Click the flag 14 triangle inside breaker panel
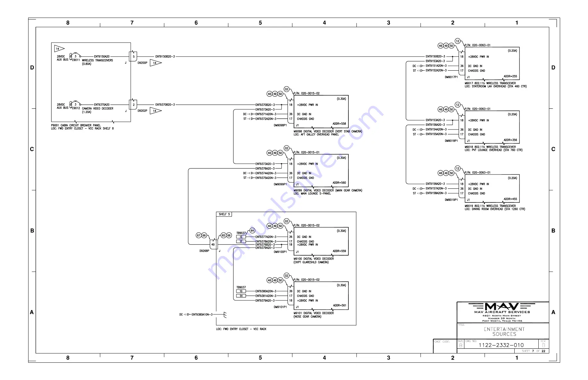Screen dimensions: 588x380 59,49
